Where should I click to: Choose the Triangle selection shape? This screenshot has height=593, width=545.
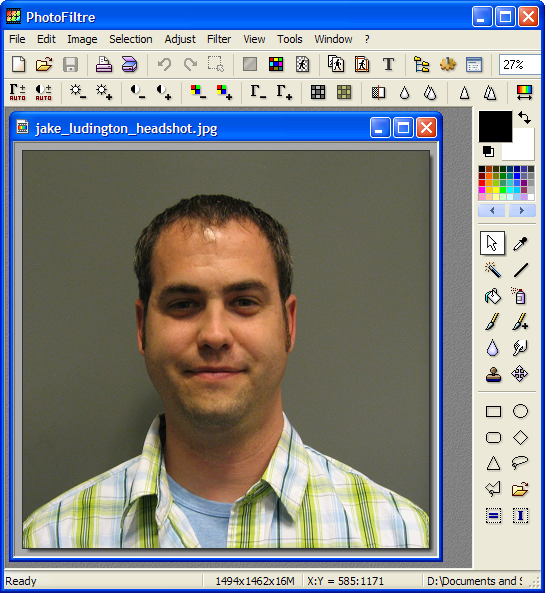[x=493, y=463]
